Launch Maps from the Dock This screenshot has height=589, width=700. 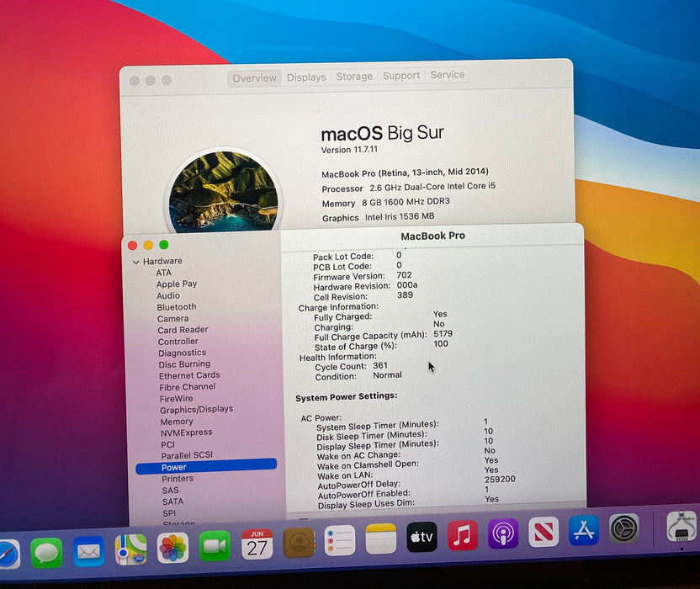coord(130,549)
